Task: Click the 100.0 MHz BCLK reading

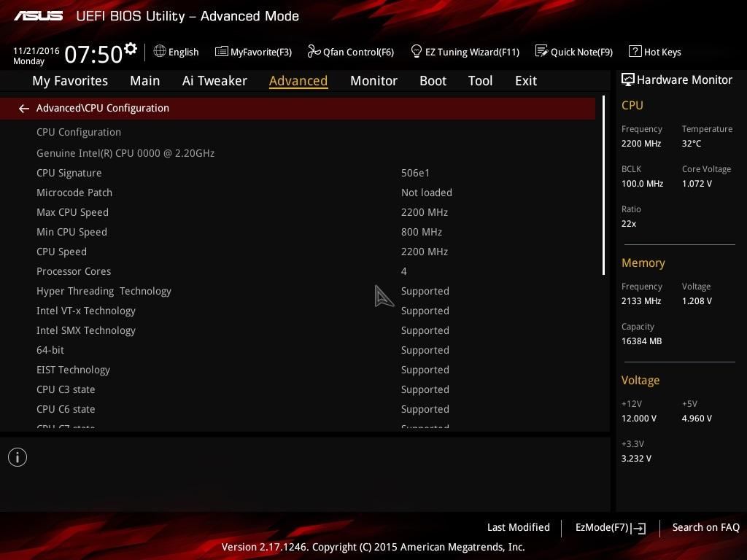Action: coord(642,183)
